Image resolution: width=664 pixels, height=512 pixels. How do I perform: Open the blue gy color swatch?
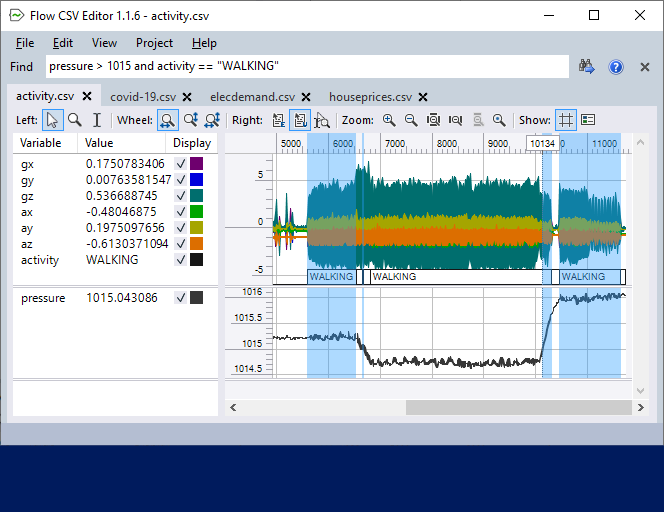pyautogui.click(x=196, y=180)
